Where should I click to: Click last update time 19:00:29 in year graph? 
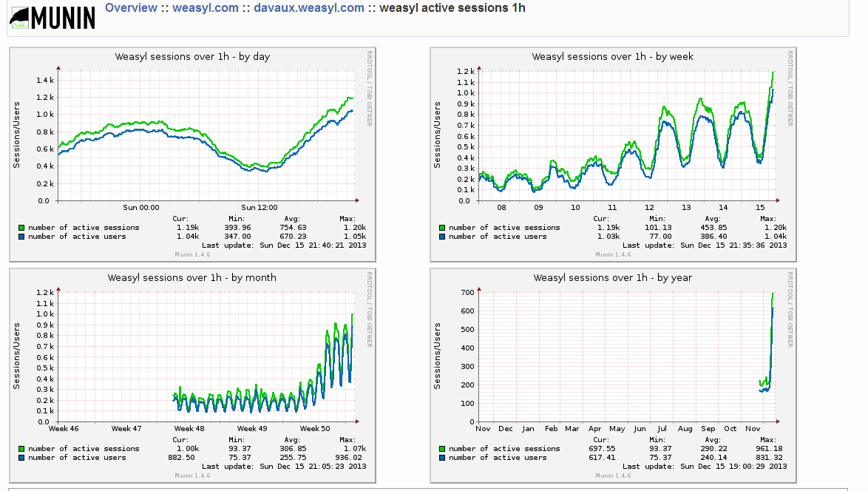click(747, 467)
